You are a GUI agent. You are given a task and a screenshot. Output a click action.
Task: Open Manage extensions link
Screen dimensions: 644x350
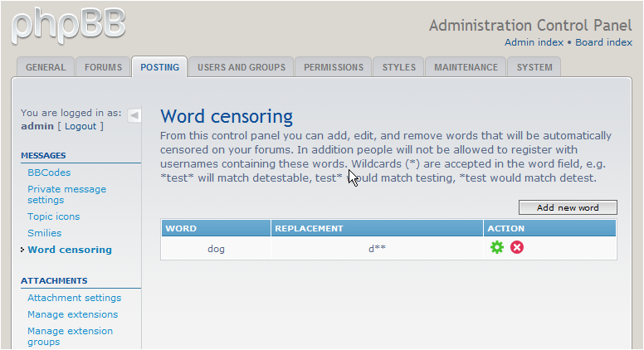click(73, 314)
